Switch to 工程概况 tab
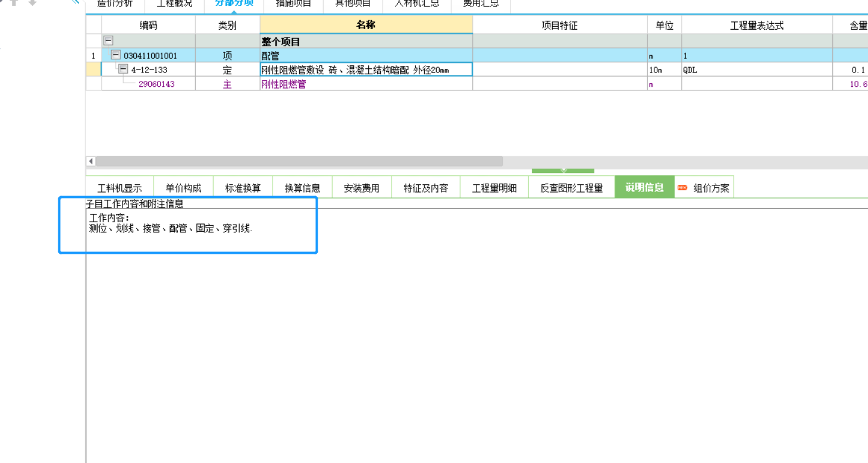Image resolution: width=868 pixels, height=463 pixels. coord(174,4)
